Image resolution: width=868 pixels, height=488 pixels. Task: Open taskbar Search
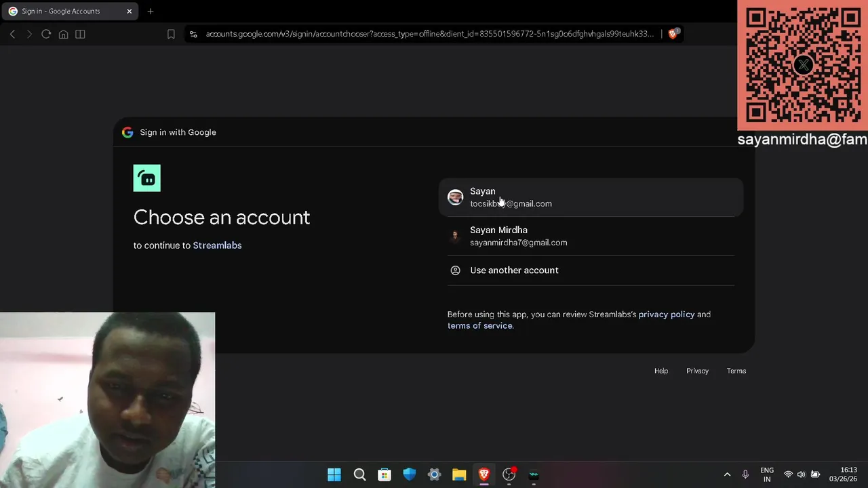coord(359,474)
